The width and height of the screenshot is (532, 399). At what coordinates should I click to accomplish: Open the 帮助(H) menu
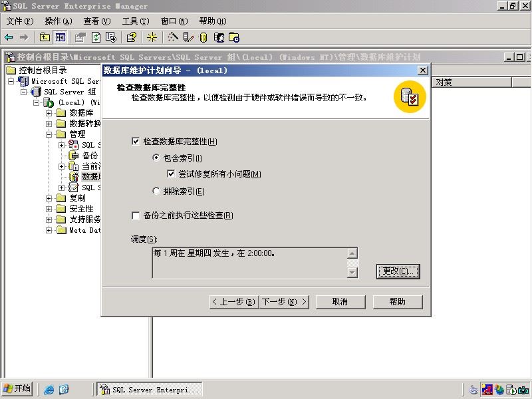[x=213, y=21]
